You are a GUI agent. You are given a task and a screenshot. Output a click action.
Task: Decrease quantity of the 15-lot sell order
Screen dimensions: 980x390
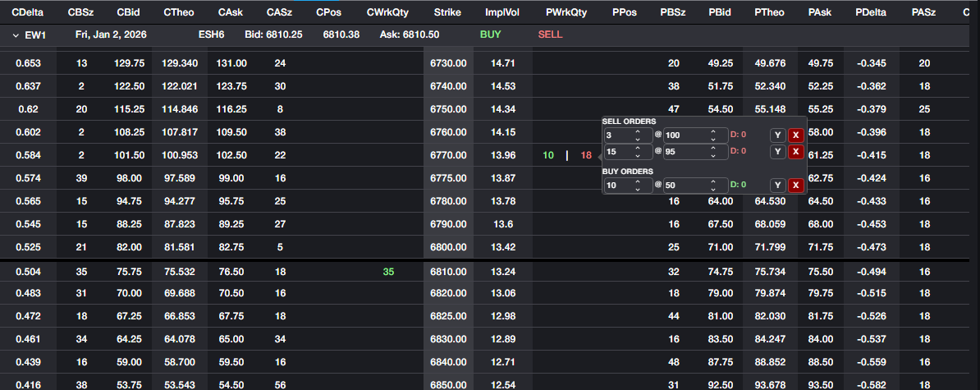[637, 155]
